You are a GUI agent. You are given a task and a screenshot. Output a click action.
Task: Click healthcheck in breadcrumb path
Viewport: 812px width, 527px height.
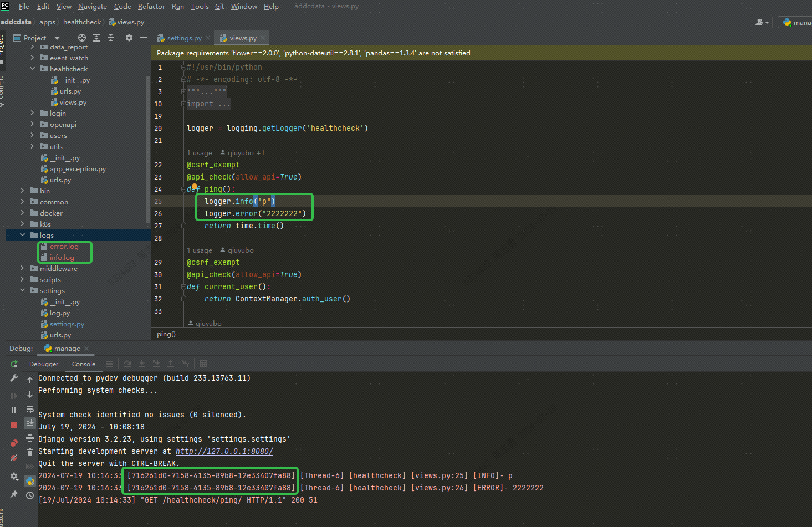point(82,22)
